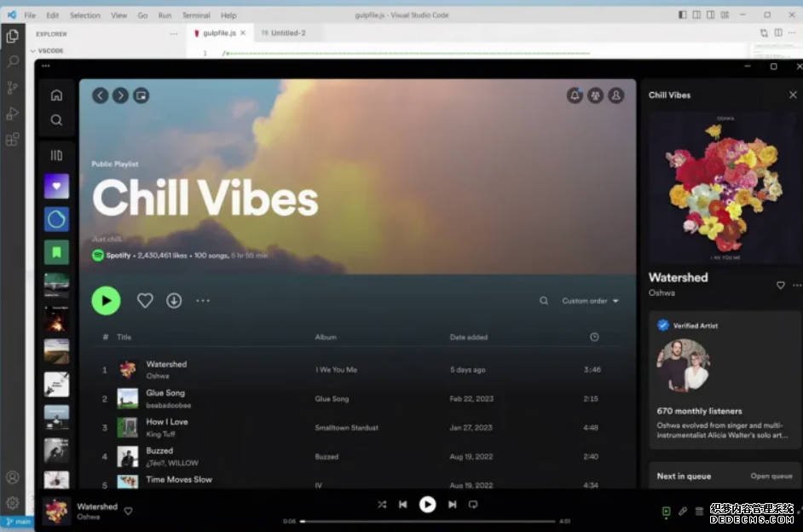Search within the playlist using magnifier

tap(544, 301)
